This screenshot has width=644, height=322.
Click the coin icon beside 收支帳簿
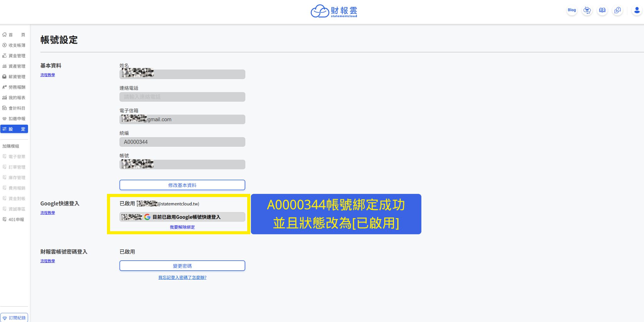[x=4, y=45]
